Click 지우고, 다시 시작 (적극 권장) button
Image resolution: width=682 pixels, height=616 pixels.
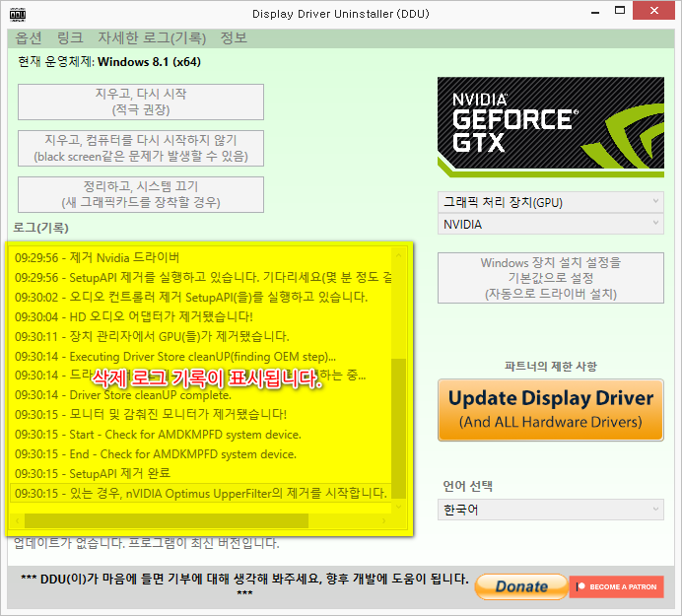tap(141, 102)
